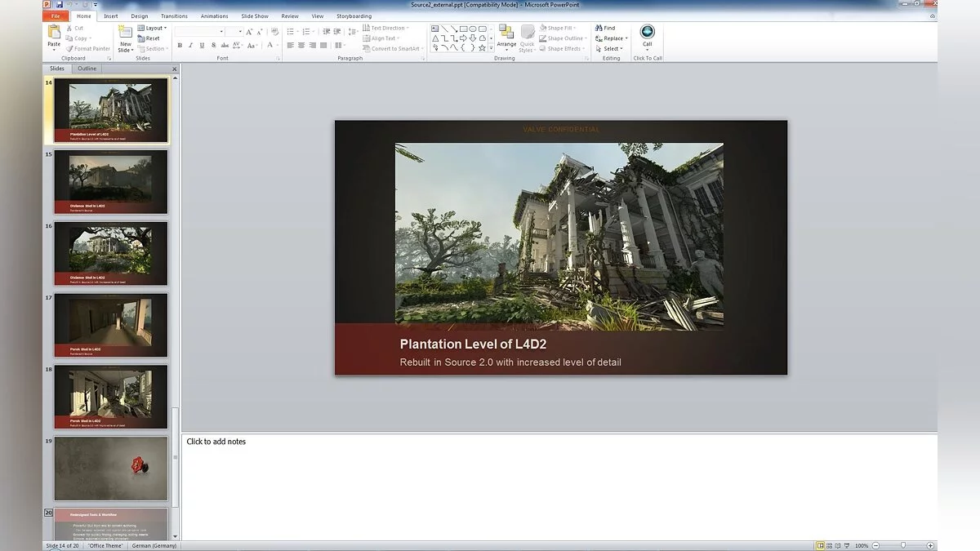Open the Storyboarding ribbon tab
This screenshot has width=980, height=551.
[354, 16]
